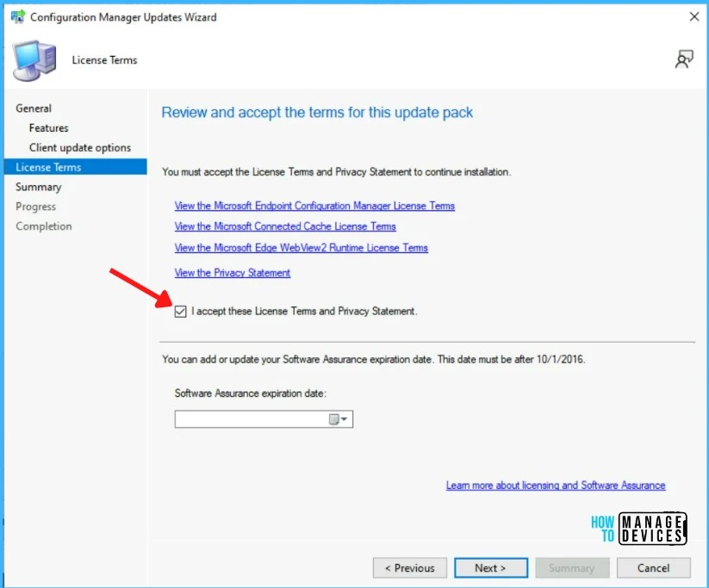
Task: Cancel the updates wizard
Action: tap(653, 567)
